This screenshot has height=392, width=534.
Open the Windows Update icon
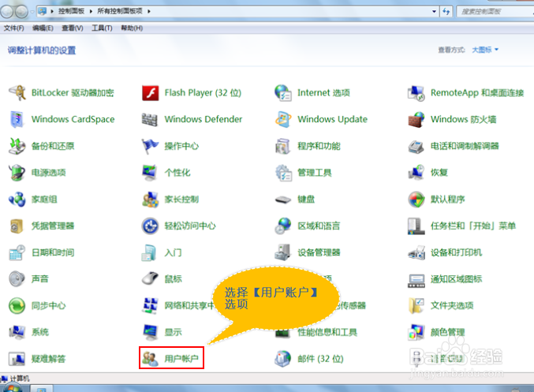283,120
